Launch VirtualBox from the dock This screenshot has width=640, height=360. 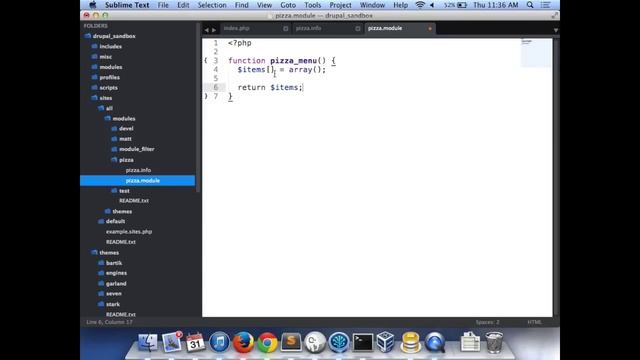pyautogui.click(x=386, y=342)
